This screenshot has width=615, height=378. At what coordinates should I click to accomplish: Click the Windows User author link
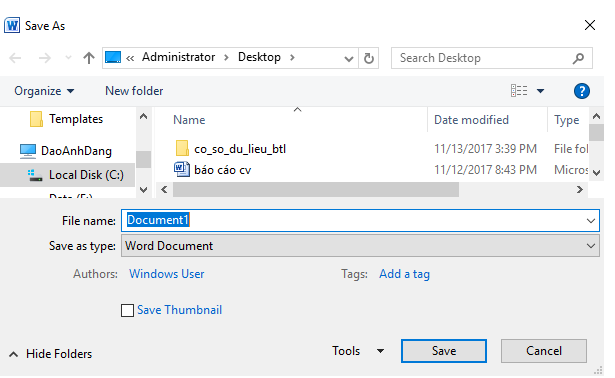(167, 274)
